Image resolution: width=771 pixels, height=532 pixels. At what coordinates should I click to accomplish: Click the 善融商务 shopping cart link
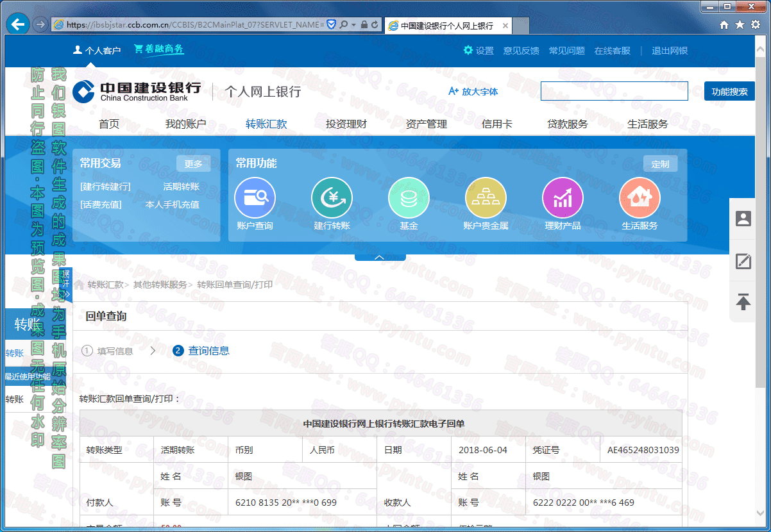point(158,49)
